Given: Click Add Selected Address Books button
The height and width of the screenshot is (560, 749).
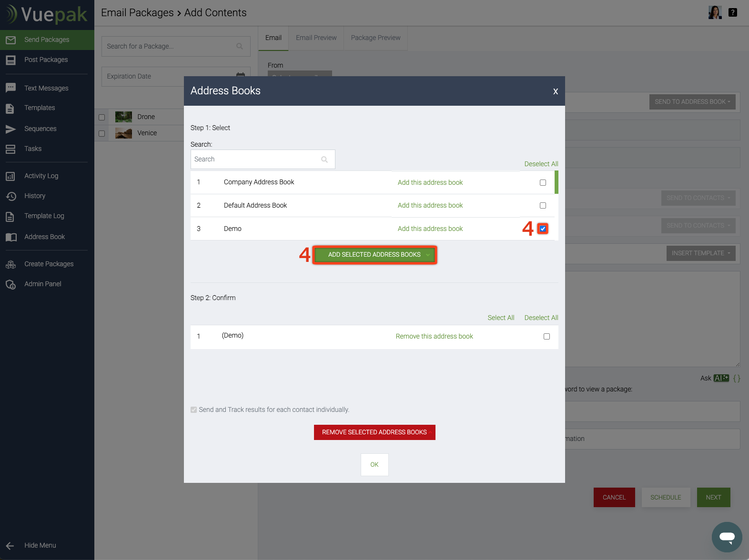Looking at the screenshot, I should (374, 255).
